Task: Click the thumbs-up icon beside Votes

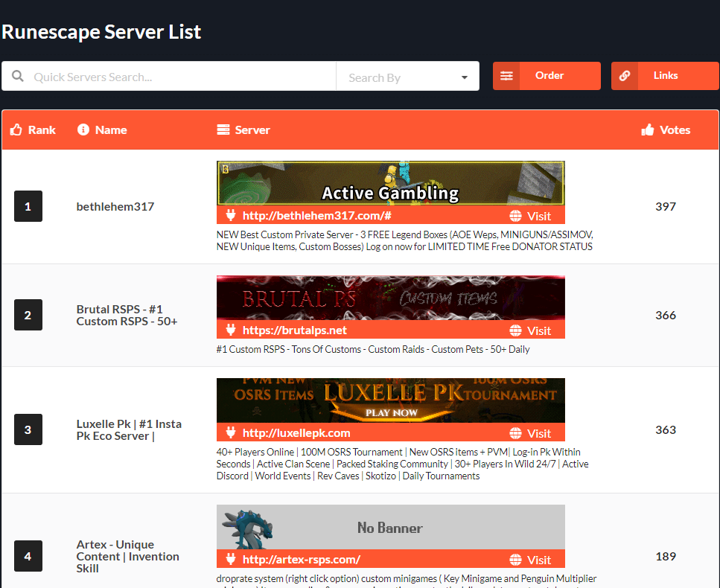Action: (648, 130)
